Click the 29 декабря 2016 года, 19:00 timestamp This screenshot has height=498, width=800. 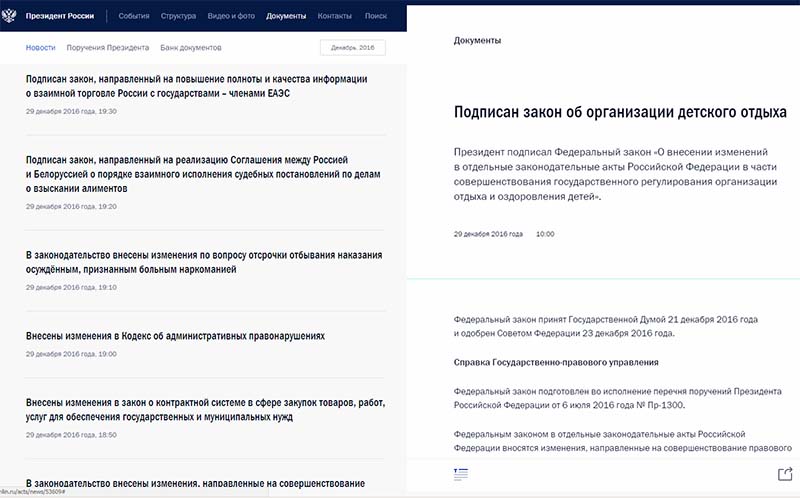71,354
